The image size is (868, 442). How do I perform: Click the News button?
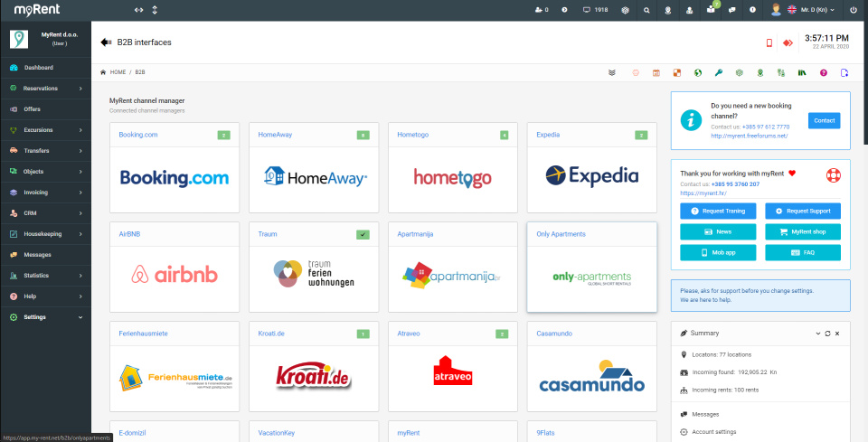pyautogui.click(x=718, y=231)
